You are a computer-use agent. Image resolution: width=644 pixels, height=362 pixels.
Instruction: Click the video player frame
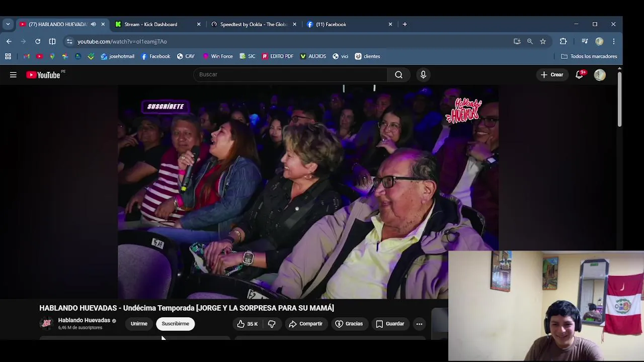coord(308,192)
